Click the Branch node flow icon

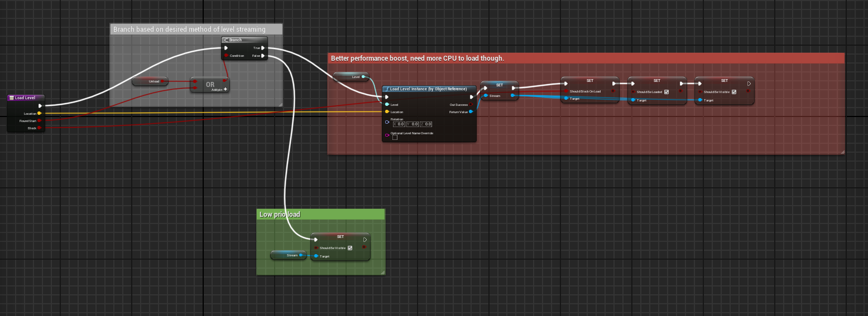click(x=226, y=40)
